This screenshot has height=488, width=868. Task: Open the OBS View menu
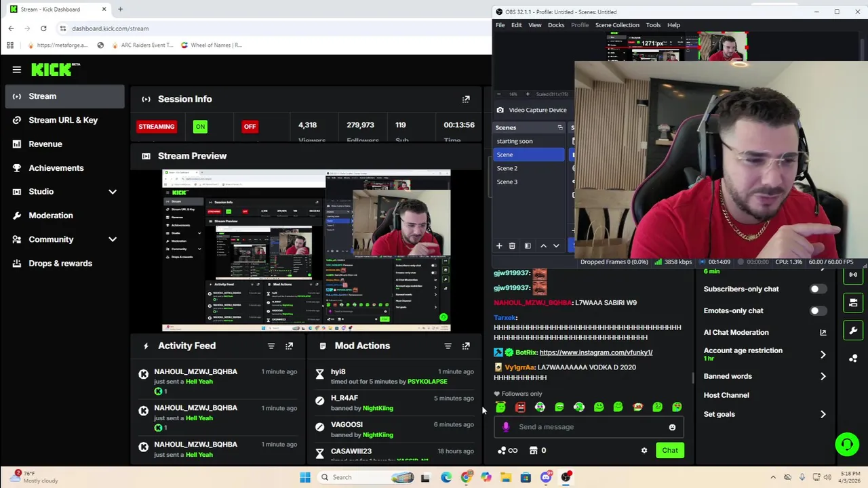(534, 25)
